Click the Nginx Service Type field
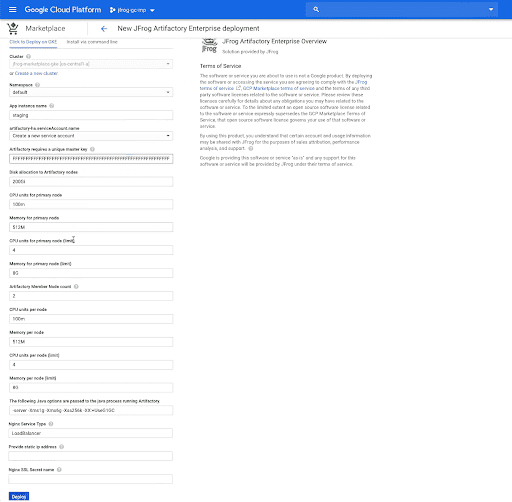This screenshot has width=512, height=502. [91, 433]
